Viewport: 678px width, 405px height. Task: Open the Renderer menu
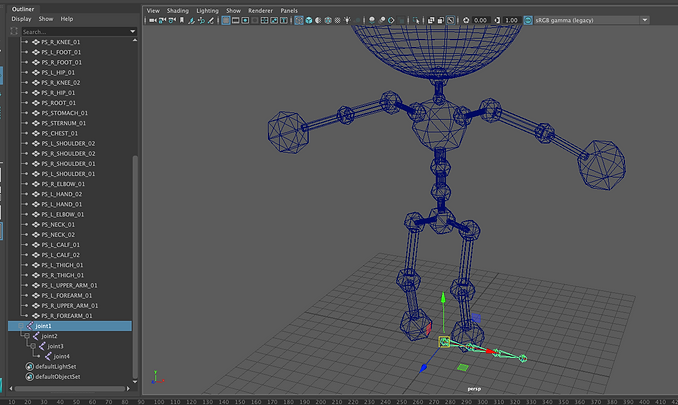click(x=260, y=10)
